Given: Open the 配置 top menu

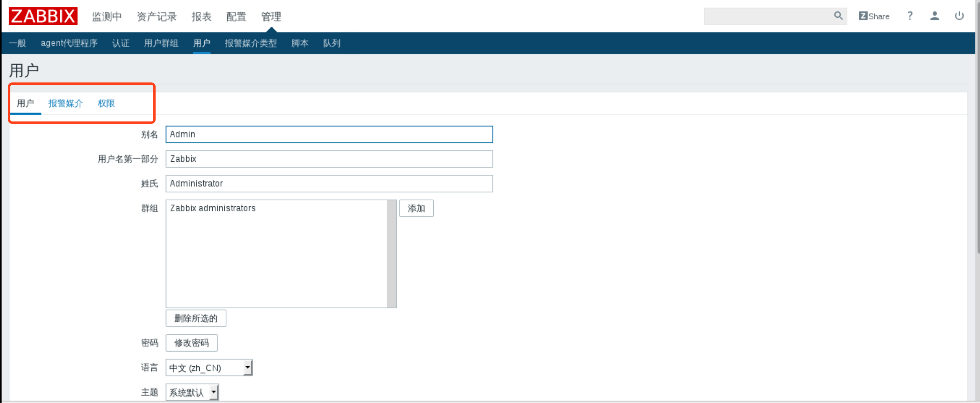Looking at the screenshot, I should tap(236, 17).
